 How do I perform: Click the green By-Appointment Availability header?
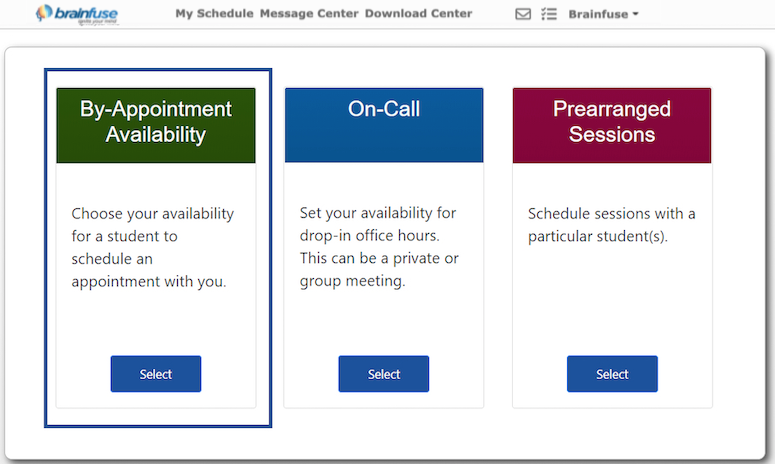click(x=155, y=125)
